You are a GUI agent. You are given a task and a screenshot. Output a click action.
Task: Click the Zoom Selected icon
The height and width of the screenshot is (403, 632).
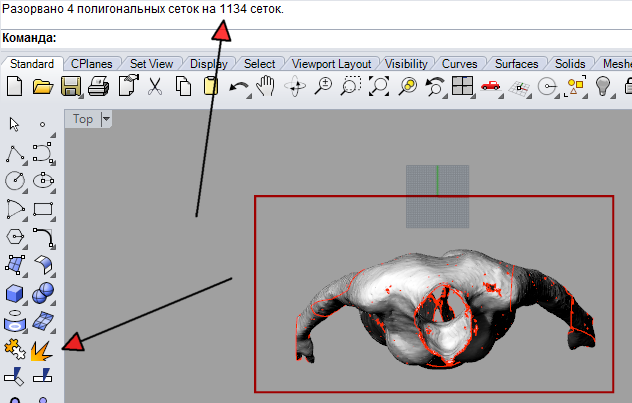[407, 86]
